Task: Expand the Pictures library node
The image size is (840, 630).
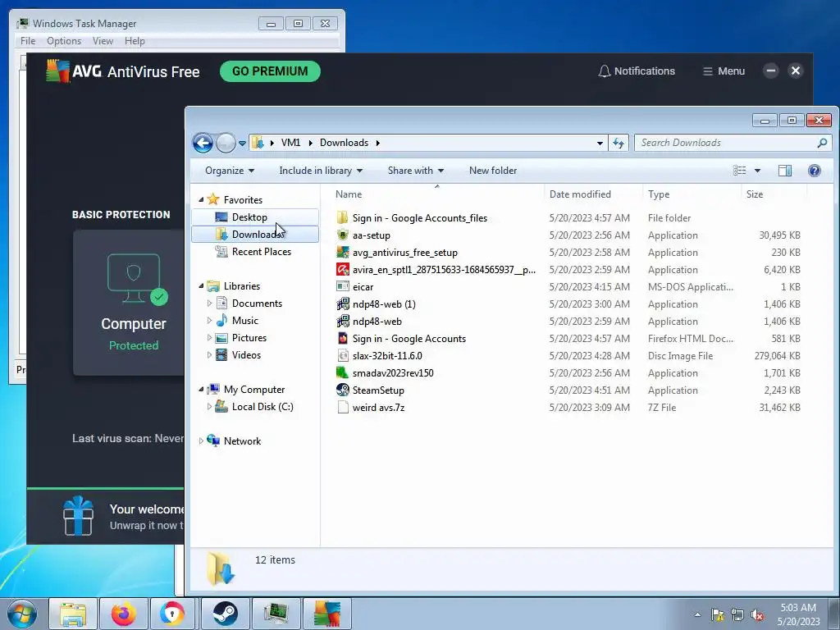Action: coord(209,337)
